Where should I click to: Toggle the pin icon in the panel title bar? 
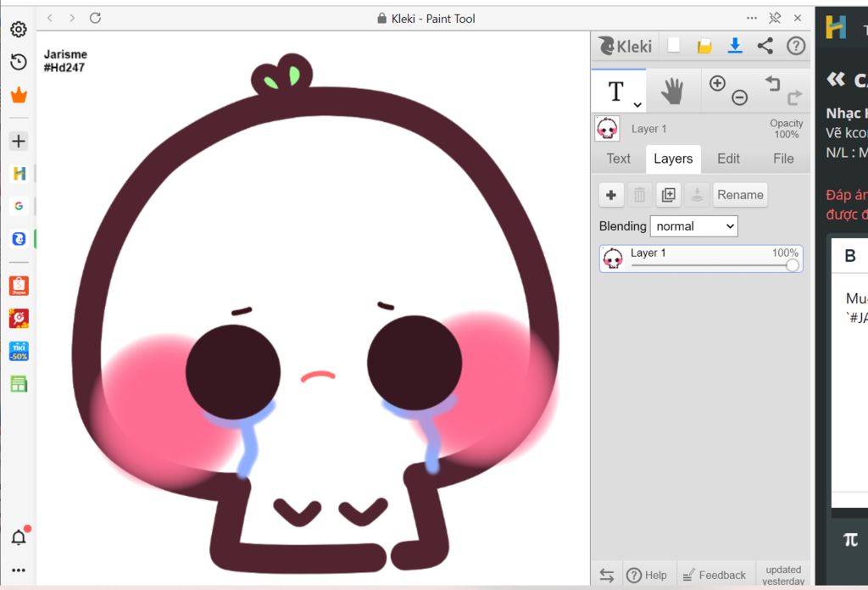tap(775, 19)
